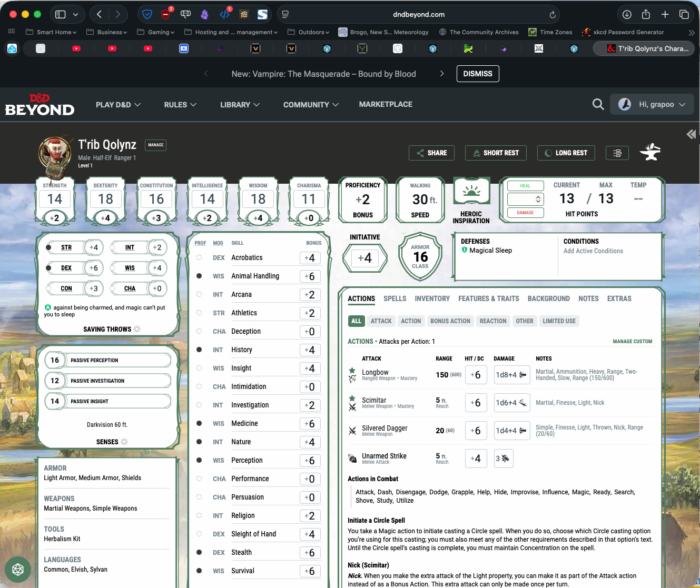Toggle Survival proficiency marker
The height and width of the screenshot is (588, 700).
199,571
